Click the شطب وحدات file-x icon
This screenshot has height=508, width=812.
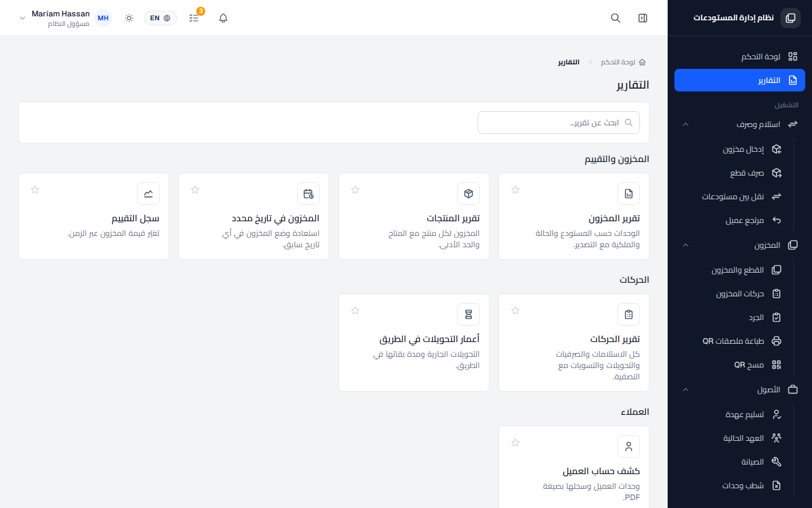point(776,485)
